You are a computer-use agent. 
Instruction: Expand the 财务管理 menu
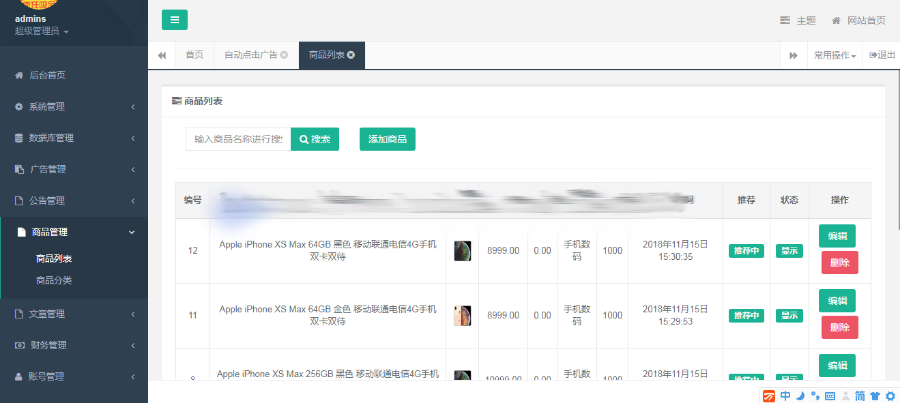[73, 346]
